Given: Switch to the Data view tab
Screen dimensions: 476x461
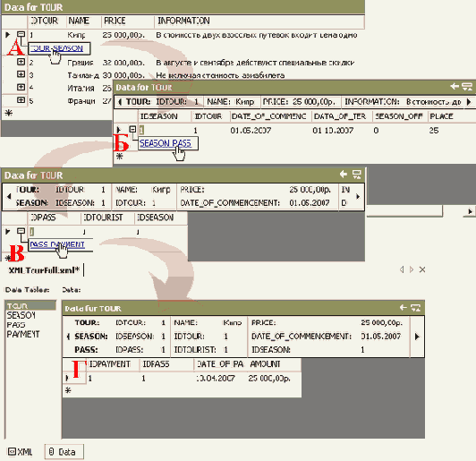Looking at the screenshot, I should 64,452.
